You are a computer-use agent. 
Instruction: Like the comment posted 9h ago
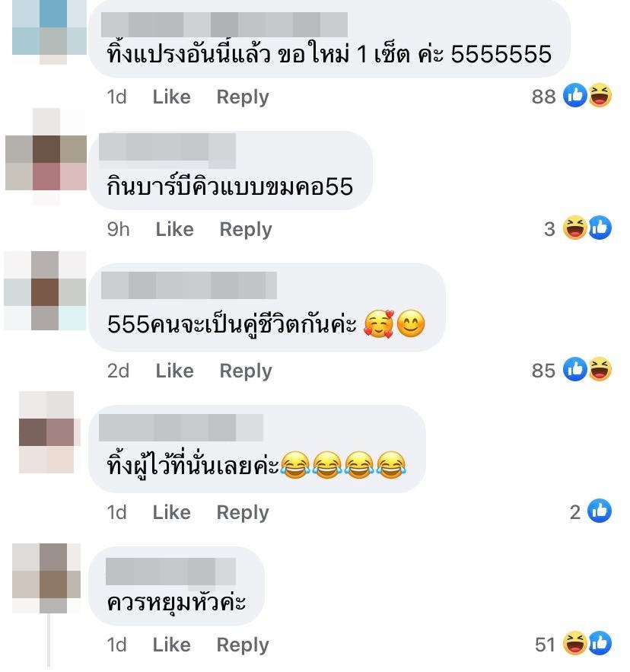[x=174, y=229]
